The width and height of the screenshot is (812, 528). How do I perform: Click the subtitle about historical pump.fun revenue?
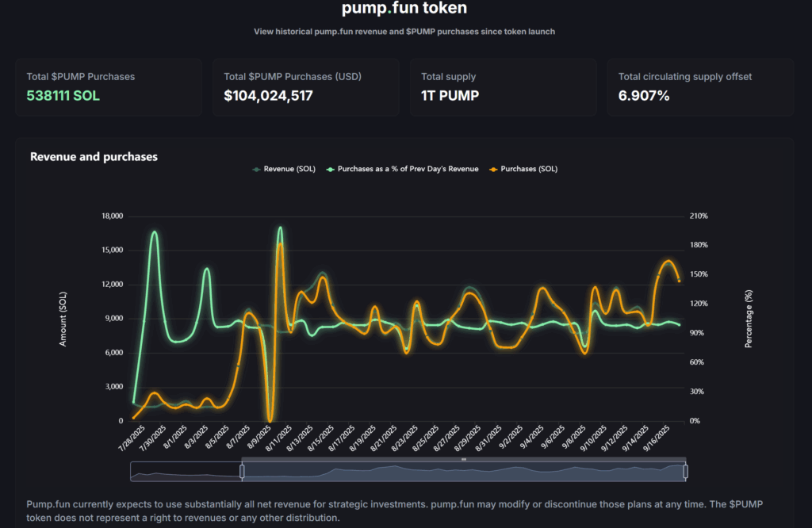coord(404,32)
